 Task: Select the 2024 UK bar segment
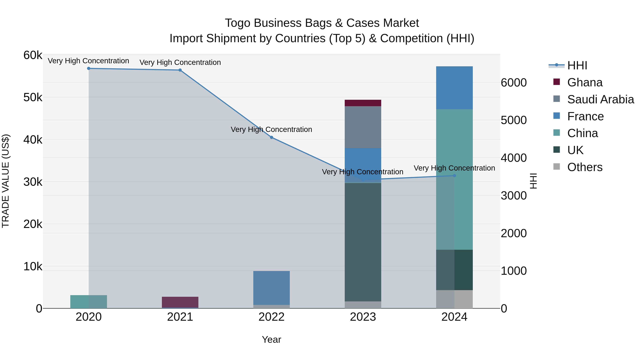tap(455, 270)
